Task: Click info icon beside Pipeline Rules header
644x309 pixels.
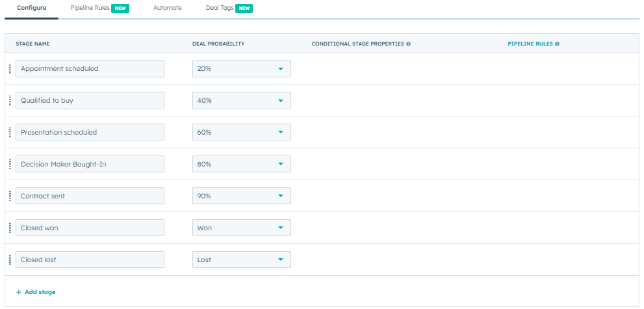Action: point(557,44)
